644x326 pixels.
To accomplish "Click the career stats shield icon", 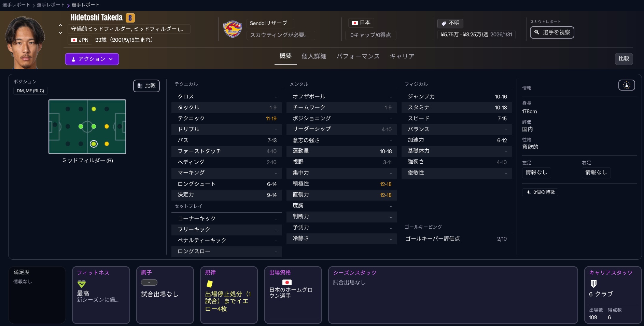I will [593, 284].
